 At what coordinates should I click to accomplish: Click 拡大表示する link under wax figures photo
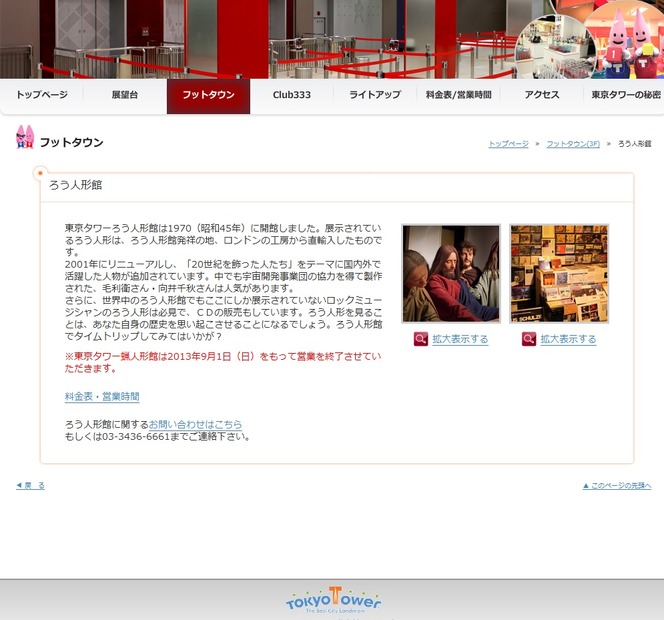460,339
